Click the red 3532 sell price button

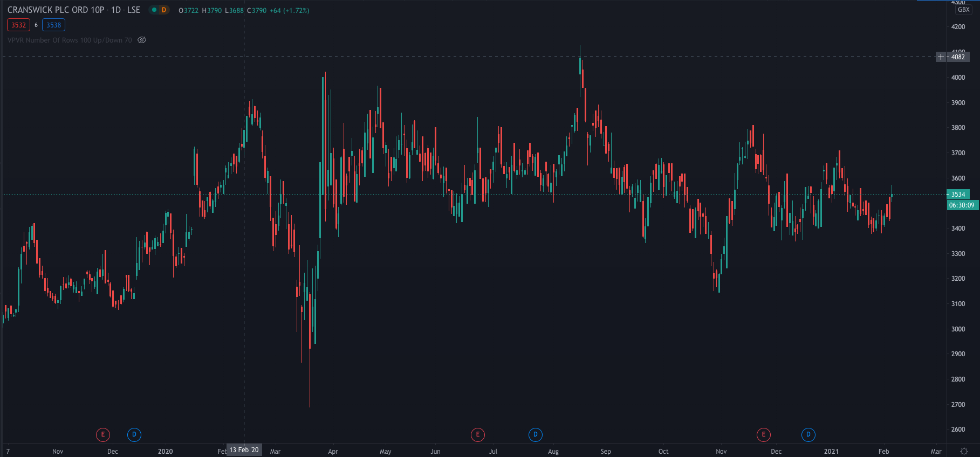pos(19,25)
